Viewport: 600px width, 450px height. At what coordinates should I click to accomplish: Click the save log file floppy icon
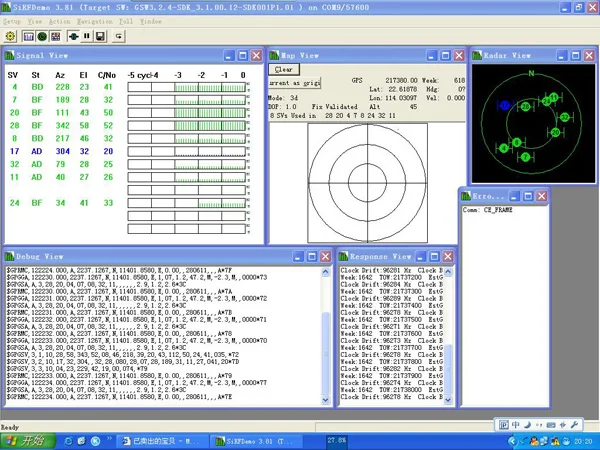point(100,36)
